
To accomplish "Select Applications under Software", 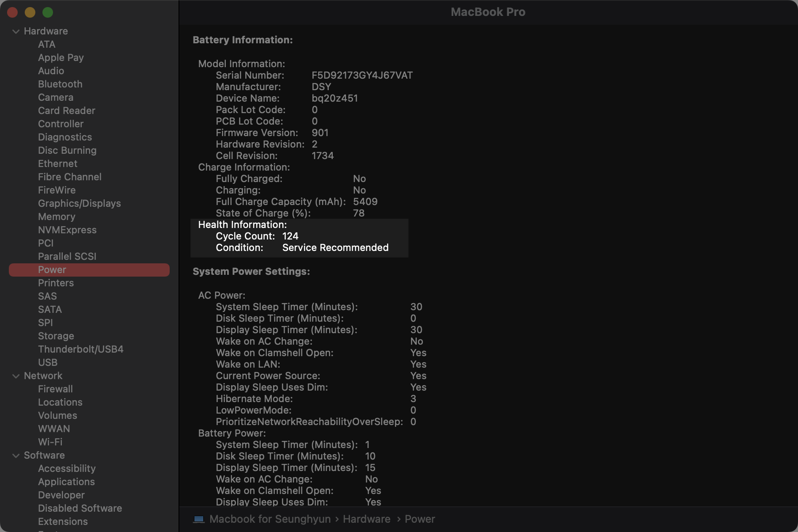I will coord(66,482).
